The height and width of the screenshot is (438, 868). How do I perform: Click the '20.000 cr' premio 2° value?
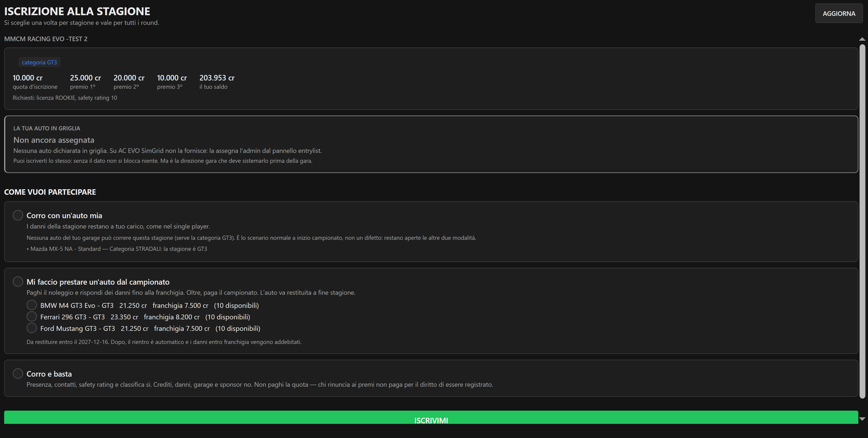(x=129, y=78)
